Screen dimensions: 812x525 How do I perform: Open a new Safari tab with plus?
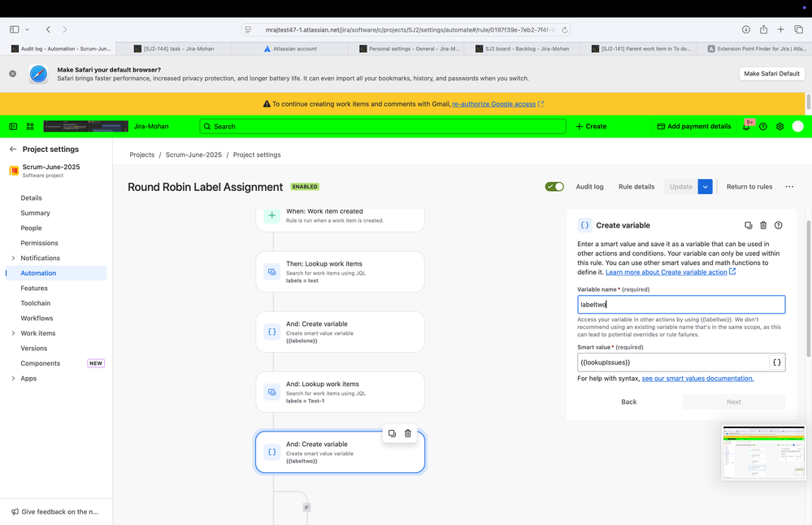coord(780,29)
